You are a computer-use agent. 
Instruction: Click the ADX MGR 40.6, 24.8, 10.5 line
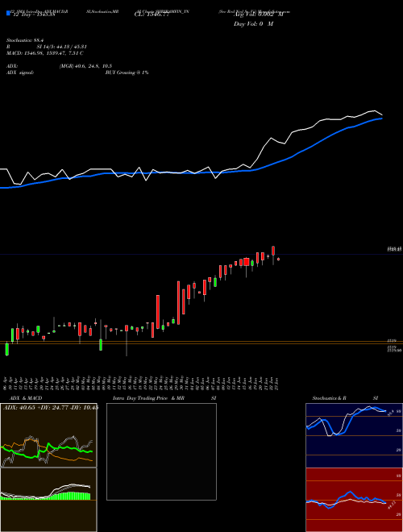coord(59,66)
